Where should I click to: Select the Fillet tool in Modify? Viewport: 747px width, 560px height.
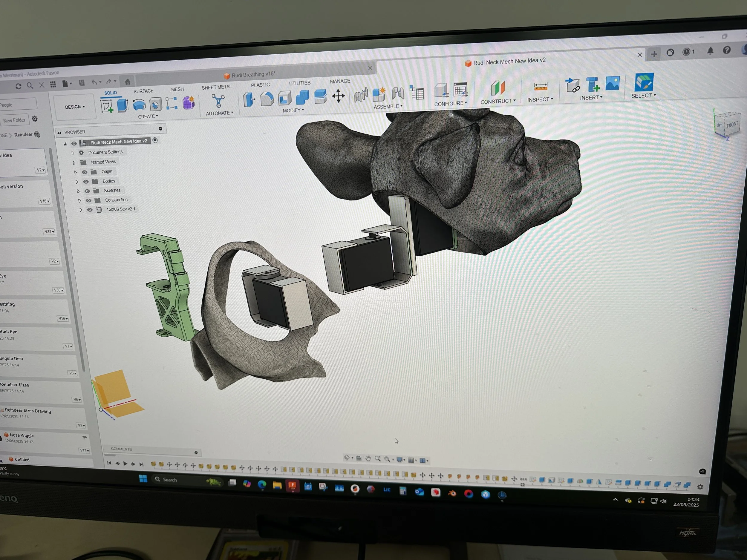click(267, 99)
